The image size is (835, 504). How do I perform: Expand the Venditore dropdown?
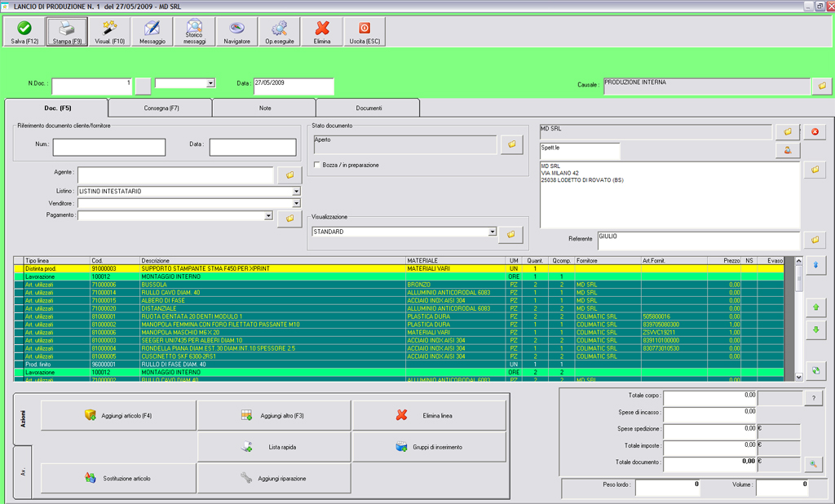click(297, 204)
